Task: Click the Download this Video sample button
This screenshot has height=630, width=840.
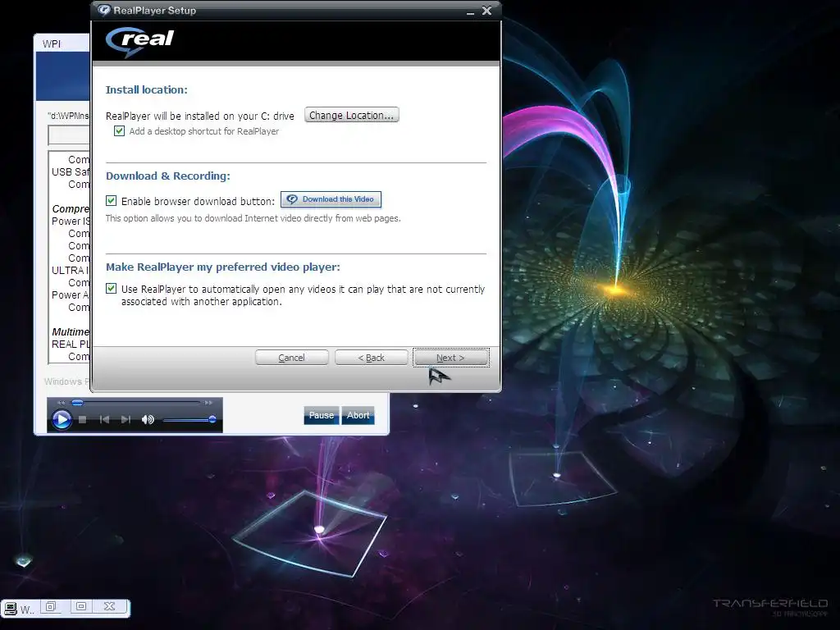Action: [331, 199]
